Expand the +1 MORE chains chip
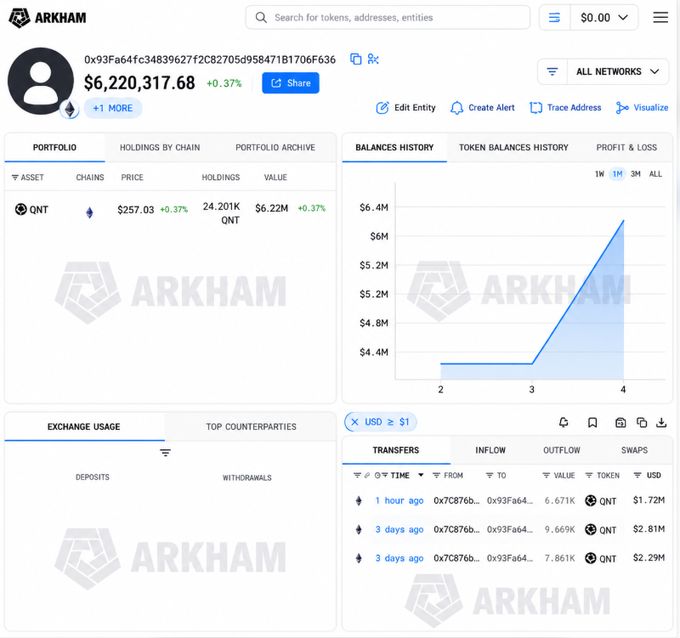 (113, 108)
